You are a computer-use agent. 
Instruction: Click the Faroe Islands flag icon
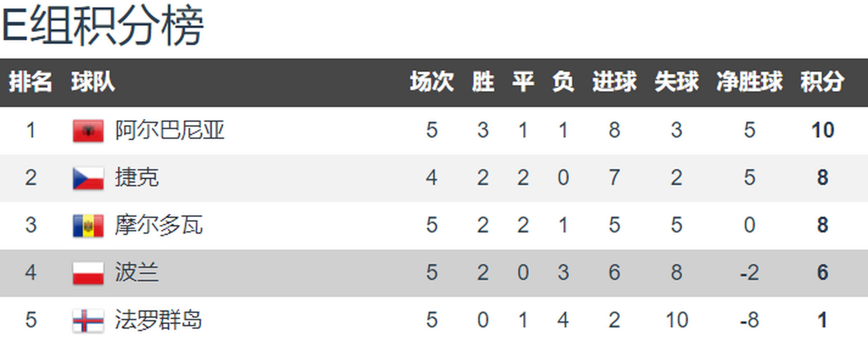click(x=88, y=321)
